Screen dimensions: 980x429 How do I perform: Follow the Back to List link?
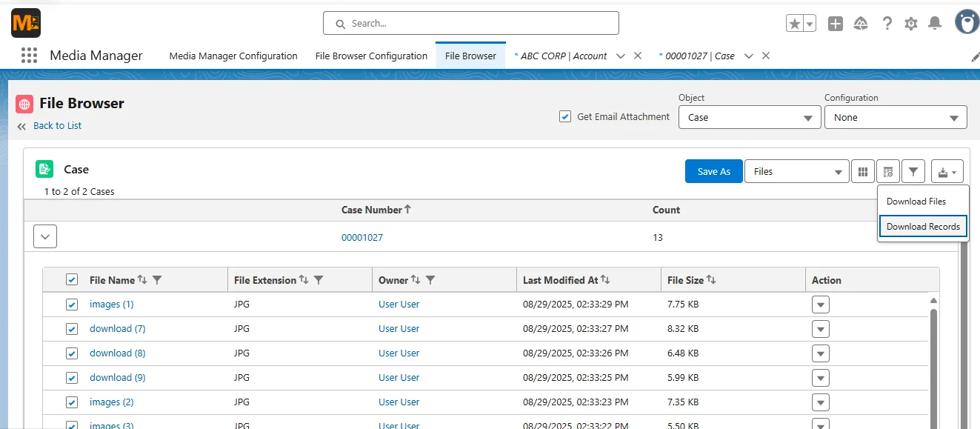pos(57,125)
